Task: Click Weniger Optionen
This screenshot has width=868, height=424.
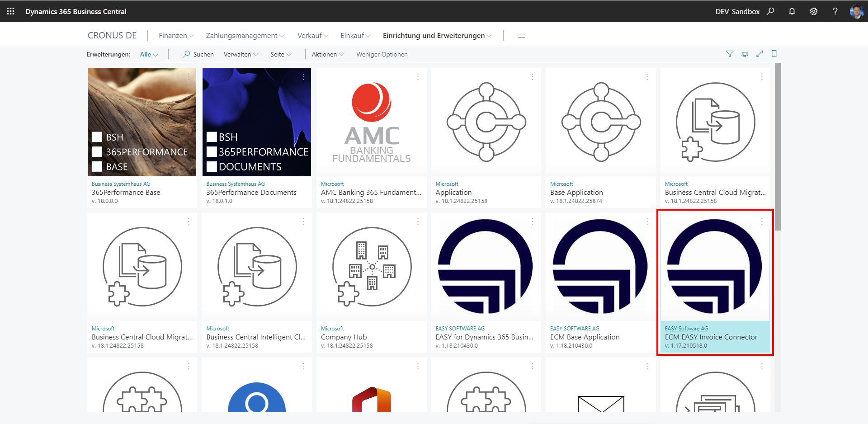Action: (x=382, y=54)
